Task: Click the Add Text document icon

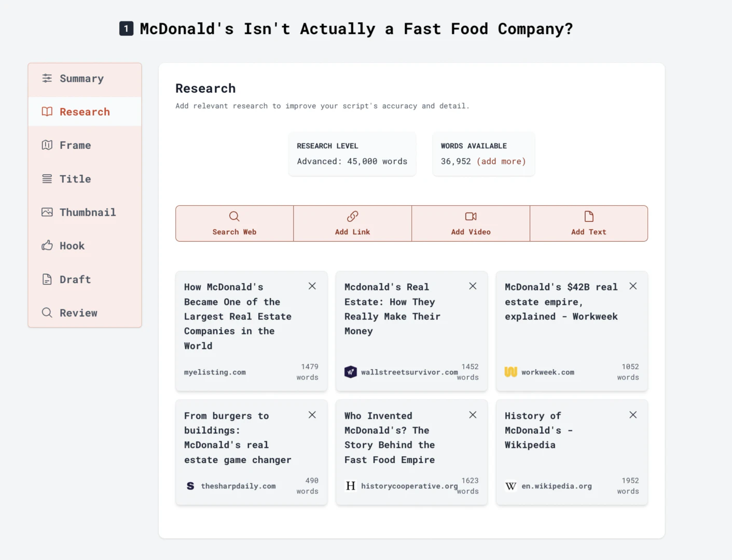Action: [x=588, y=216]
